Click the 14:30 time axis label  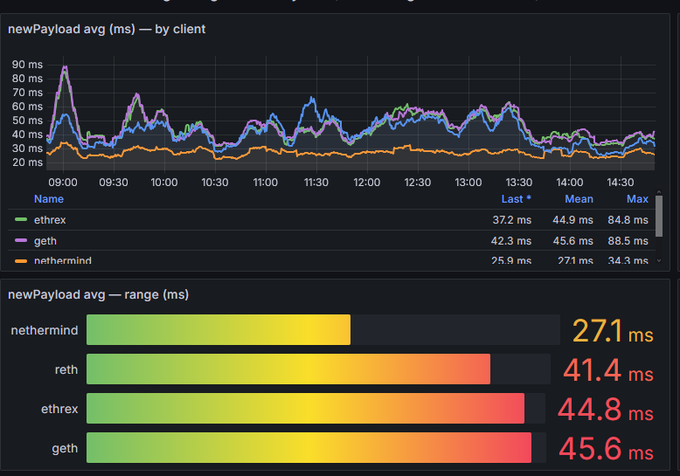621,182
